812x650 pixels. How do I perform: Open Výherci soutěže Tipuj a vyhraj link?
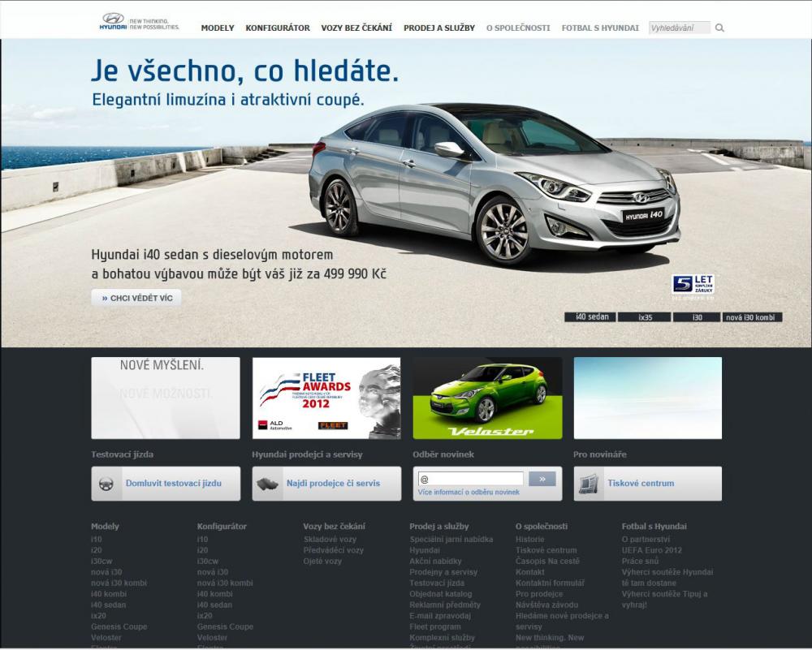click(x=664, y=600)
